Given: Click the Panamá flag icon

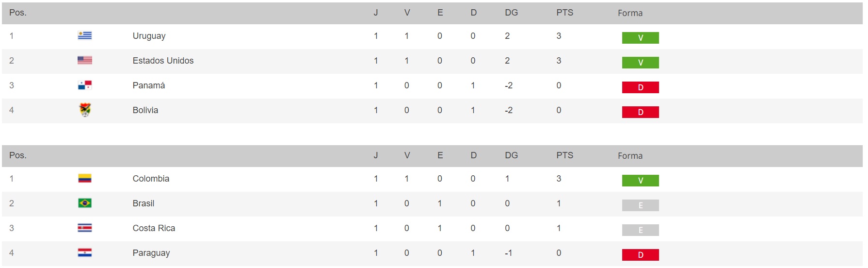Looking at the screenshot, I should point(85,85).
